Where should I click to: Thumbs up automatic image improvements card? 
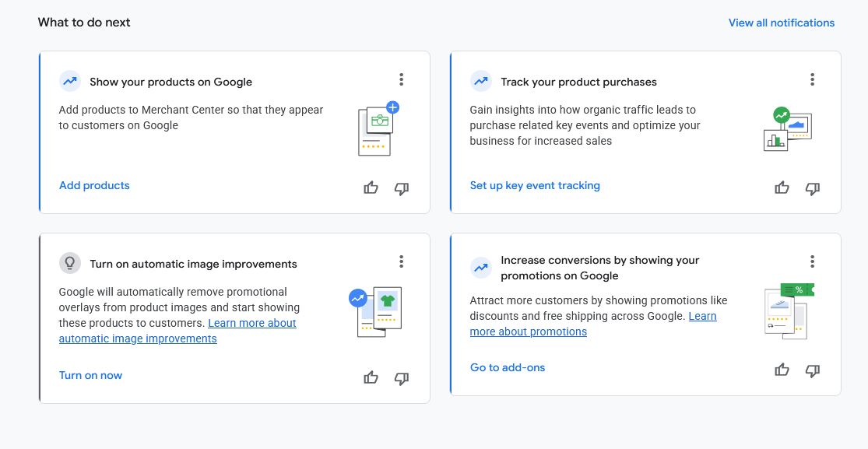[x=371, y=377]
